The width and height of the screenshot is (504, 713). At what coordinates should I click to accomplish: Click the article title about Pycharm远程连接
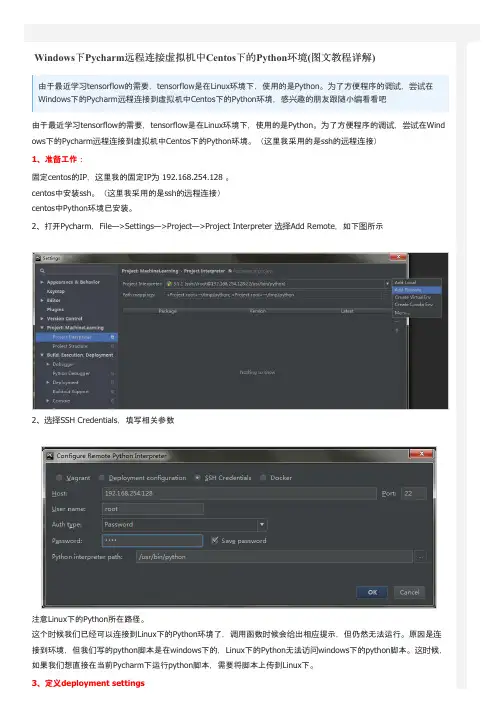205,58
